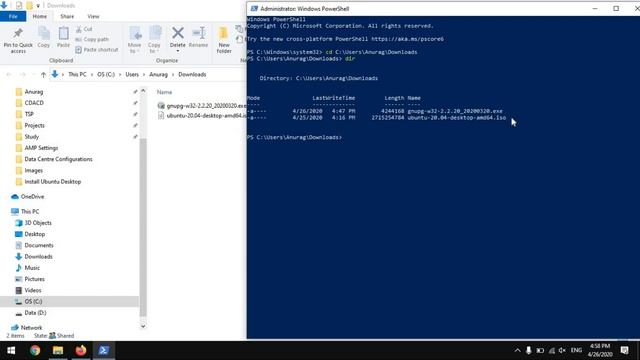Click the Back navigation arrow
The width and height of the screenshot is (640, 360).
(9, 75)
